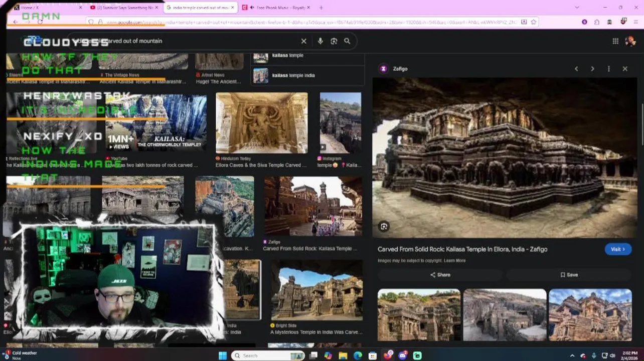Click the Windows taskbar Search box

point(269,355)
